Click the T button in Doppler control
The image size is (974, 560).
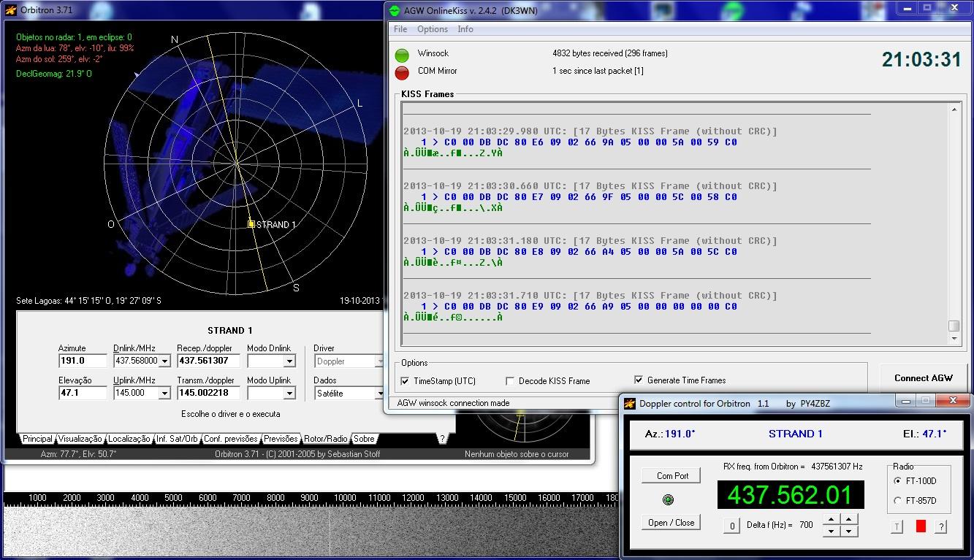[x=897, y=526]
